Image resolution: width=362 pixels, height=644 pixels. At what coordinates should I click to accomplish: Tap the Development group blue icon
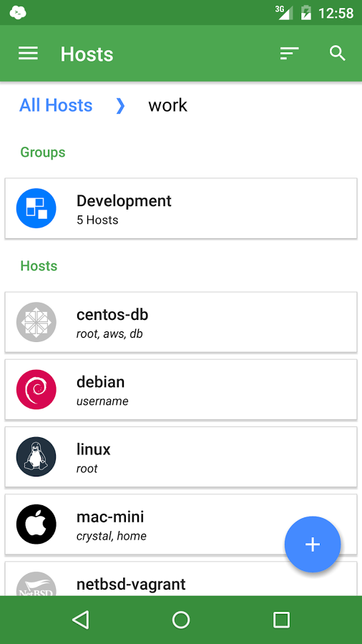click(x=36, y=208)
